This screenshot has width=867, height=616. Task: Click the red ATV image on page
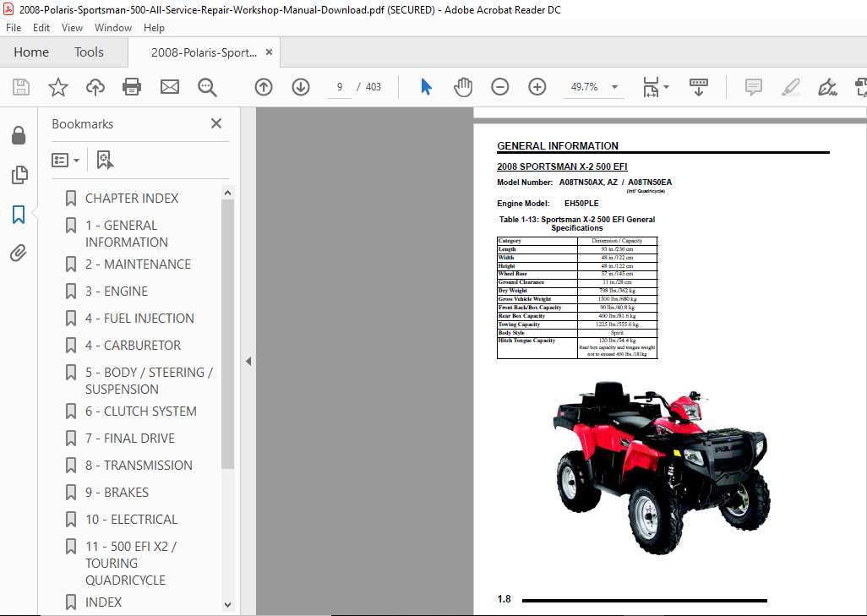point(660,467)
